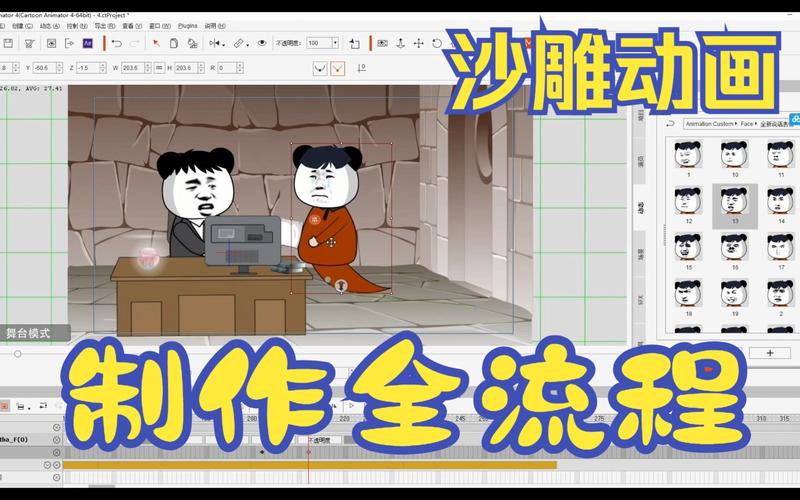Click the anchor pivot tool icon
The height and width of the screenshot is (500, 800).
click(x=401, y=43)
